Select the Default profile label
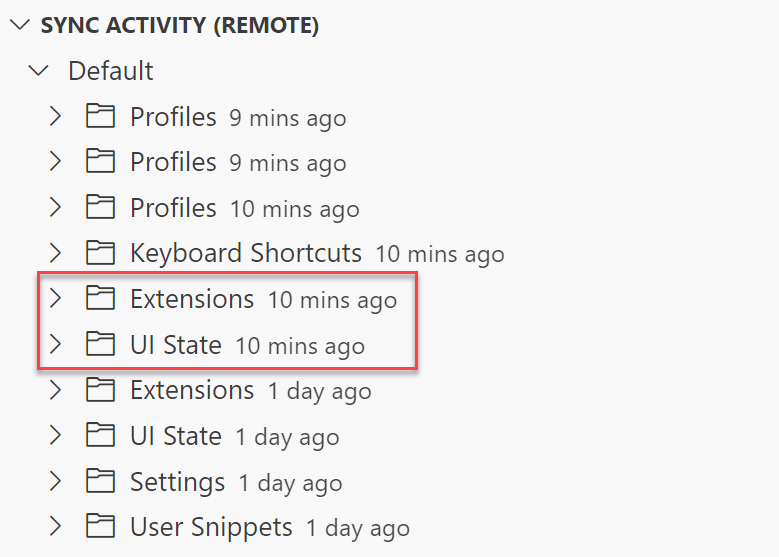The height and width of the screenshot is (557, 779). coord(111,71)
